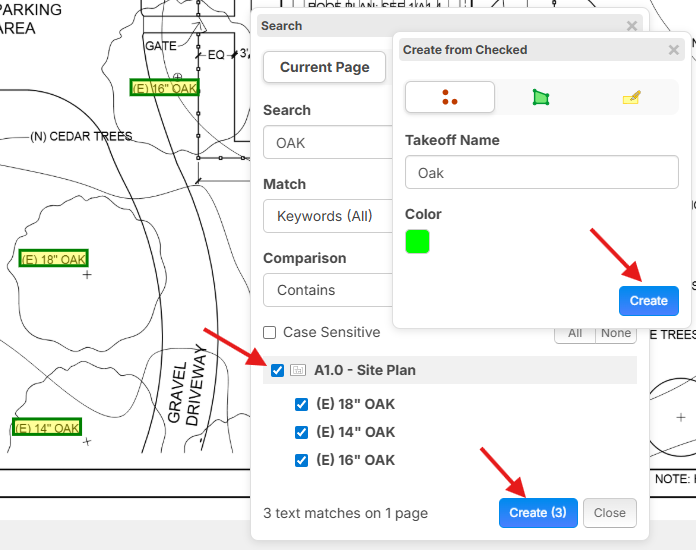Click the Takeoff Name input field
Viewport: 696px width, 550px height.
coord(542,172)
